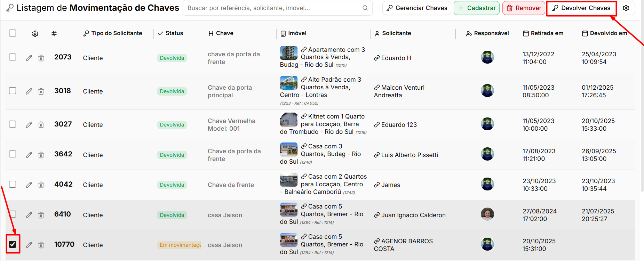Edit record 6410 with the pencil icon

29,215
